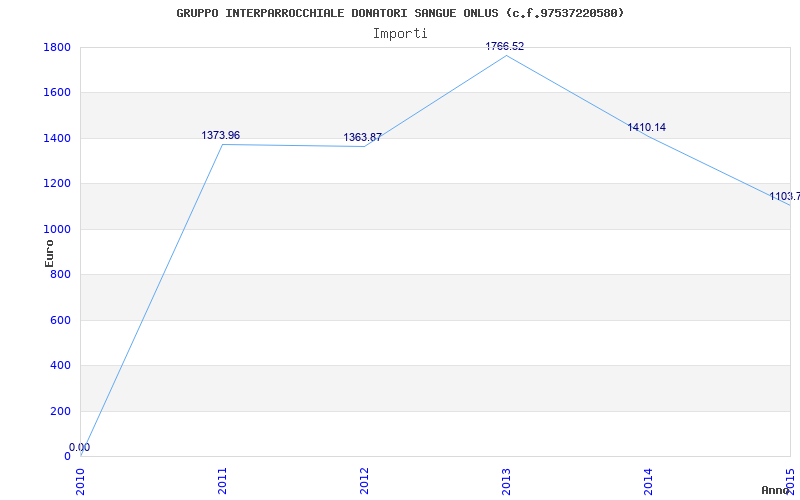800x500 pixels.
Task: Click the line peak point at 2013
Action: [506, 55]
